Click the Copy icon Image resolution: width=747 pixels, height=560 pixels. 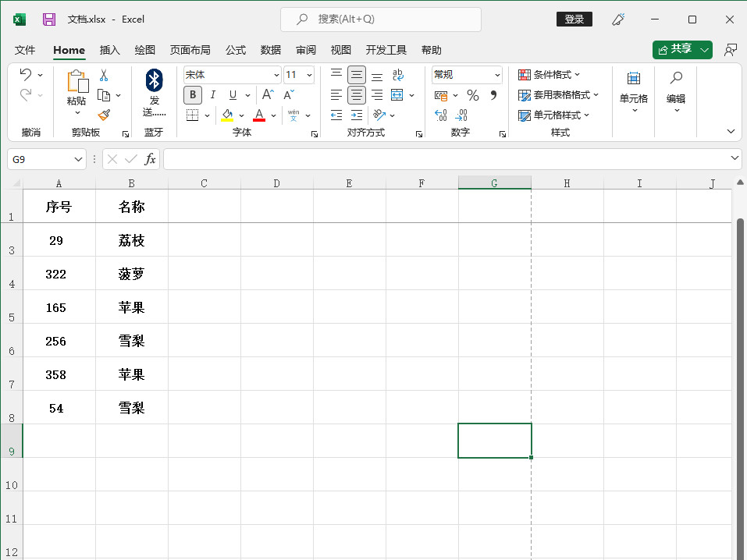104,95
